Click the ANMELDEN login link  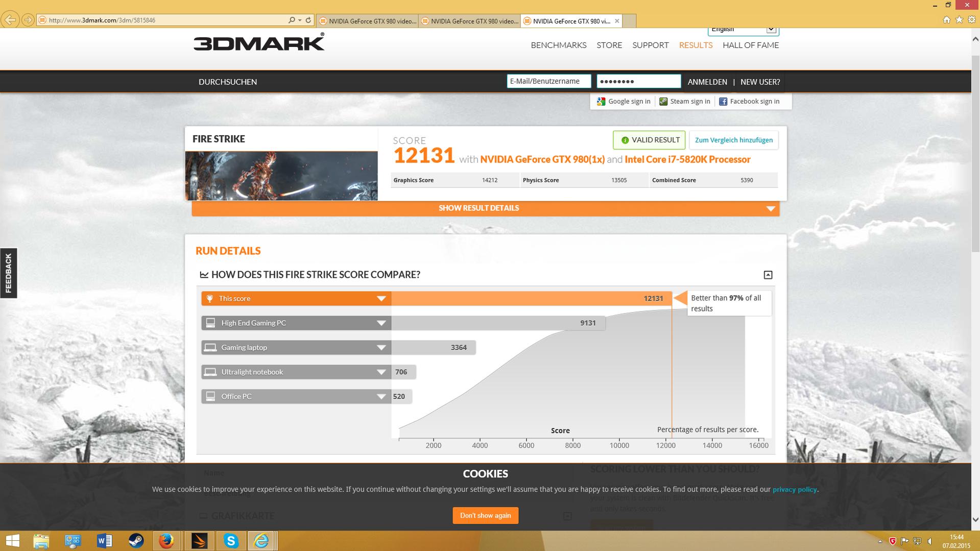[x=707, y=82]
